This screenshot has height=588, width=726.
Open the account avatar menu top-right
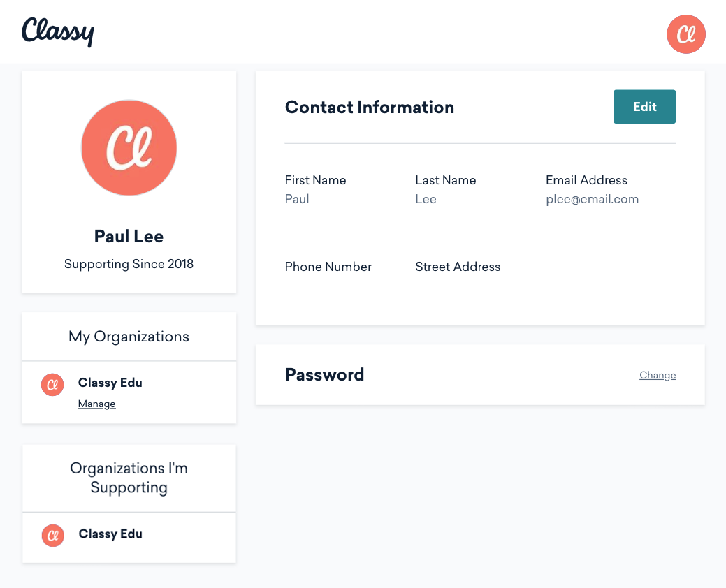(685, 34)
